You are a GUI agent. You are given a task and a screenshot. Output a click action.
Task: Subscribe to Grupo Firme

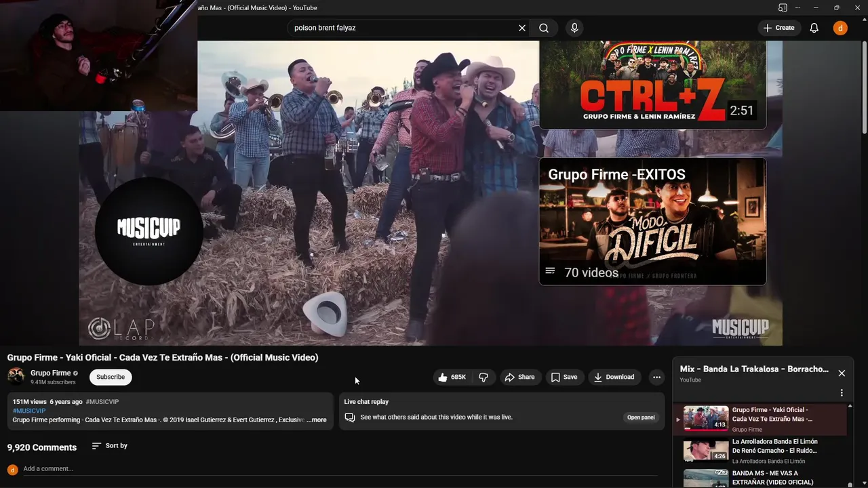[111, 377]
